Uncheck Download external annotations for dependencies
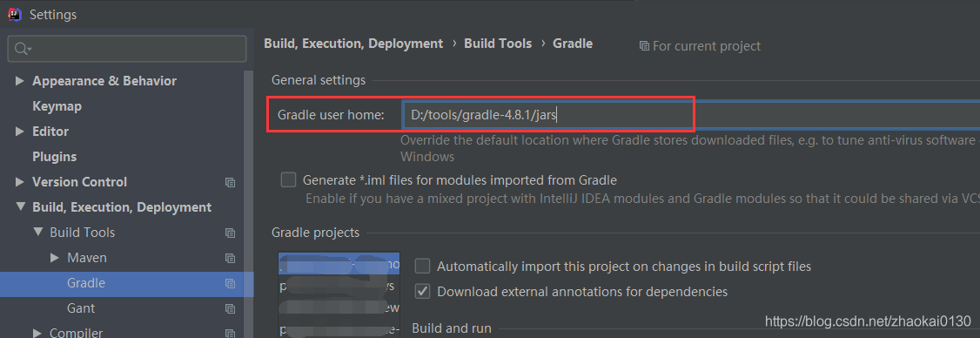980x338 pixels. (x=423, y=291)
